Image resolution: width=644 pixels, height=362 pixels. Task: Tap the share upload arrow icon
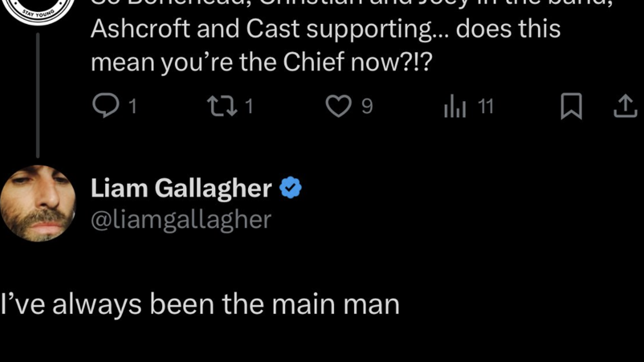point(626,106)
